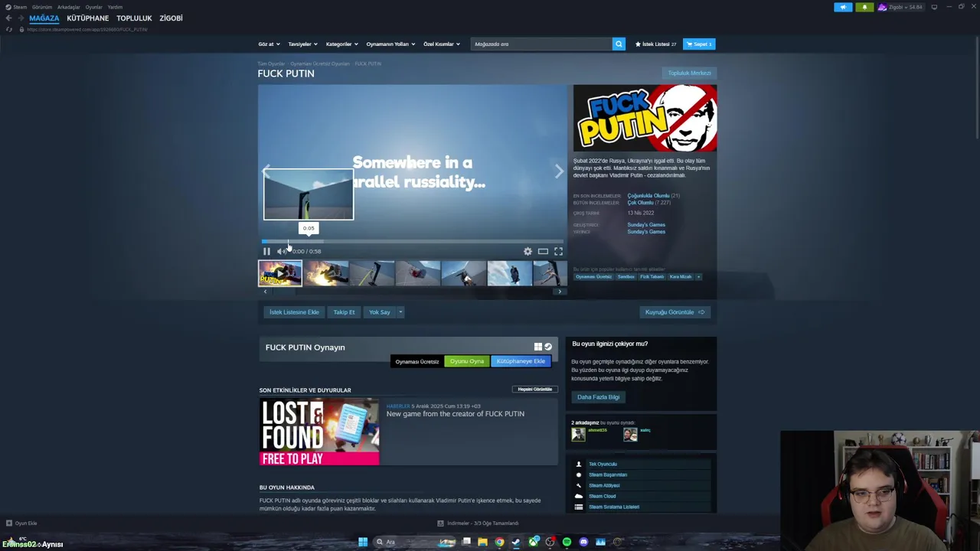Expand the Kategoriler dropdown
980x551 pixels.
[x=341, y=44]
